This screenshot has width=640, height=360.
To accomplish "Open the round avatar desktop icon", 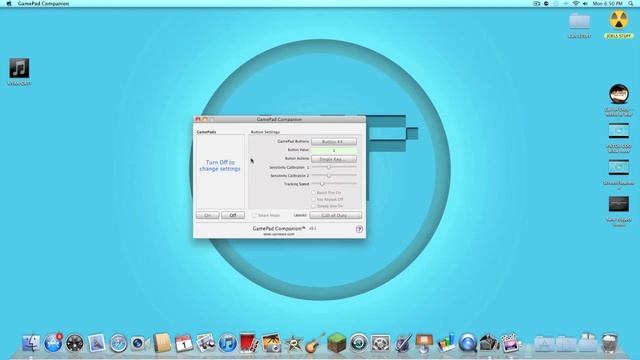I will tap(619, 94).
